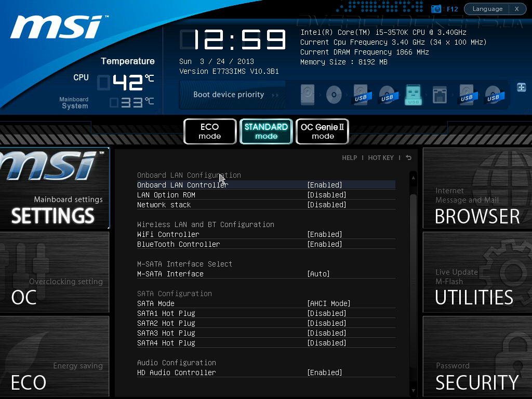Screen dimensions: 532x399
Task: Click the Intel Core i5-3570K CPU text
Action: 383,32
